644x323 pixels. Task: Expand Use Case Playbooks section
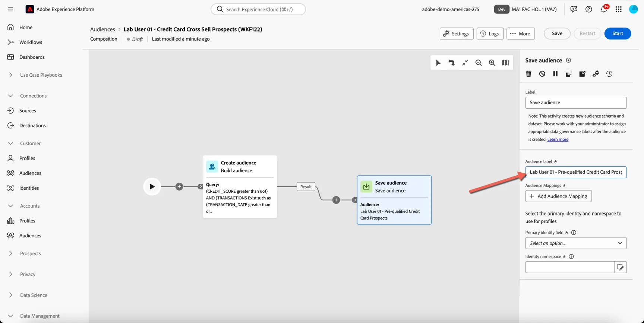tap(10, 75)
